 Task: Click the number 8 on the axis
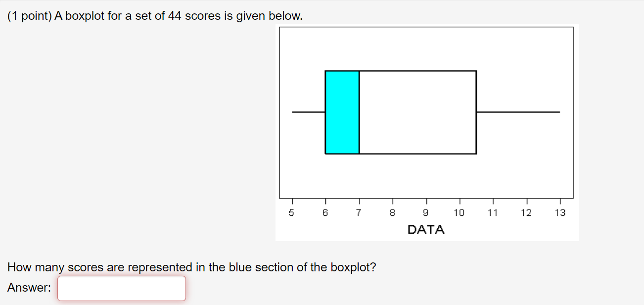click(x=392, y=212)
